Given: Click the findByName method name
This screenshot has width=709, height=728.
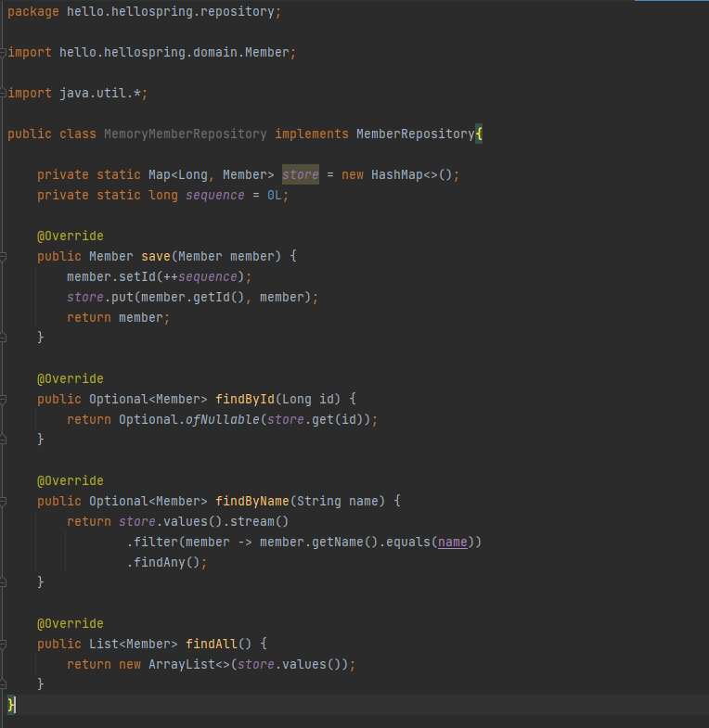Looking at the screenshot, I should point(252,502).
